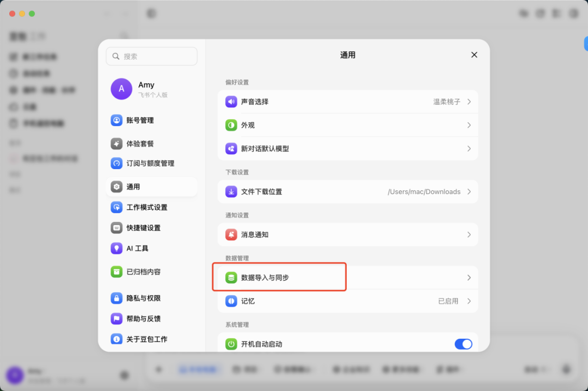Select AI 工具 in sidebar
This screenshot has height=391, width=588.
(151, 249)
